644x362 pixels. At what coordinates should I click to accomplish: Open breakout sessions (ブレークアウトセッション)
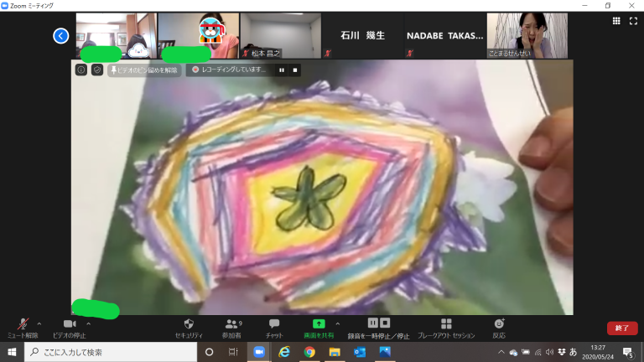pyautogui.click(x=446, y=326)
